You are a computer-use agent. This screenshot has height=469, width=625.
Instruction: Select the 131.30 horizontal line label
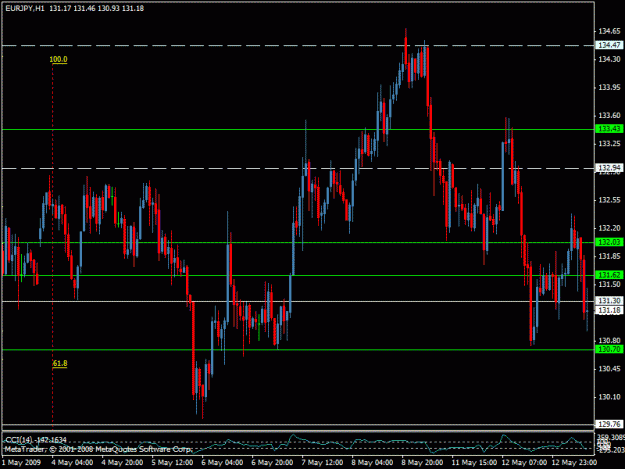pyautogui.click(x=609, y=301)
